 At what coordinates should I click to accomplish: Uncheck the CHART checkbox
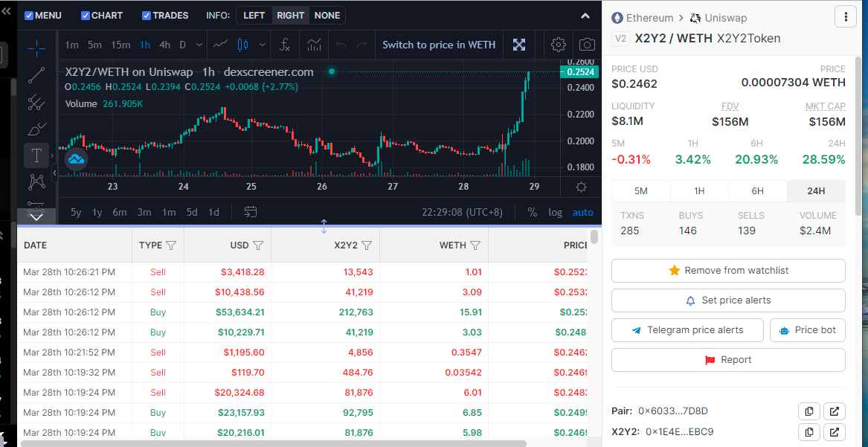[x=86, y=16]
